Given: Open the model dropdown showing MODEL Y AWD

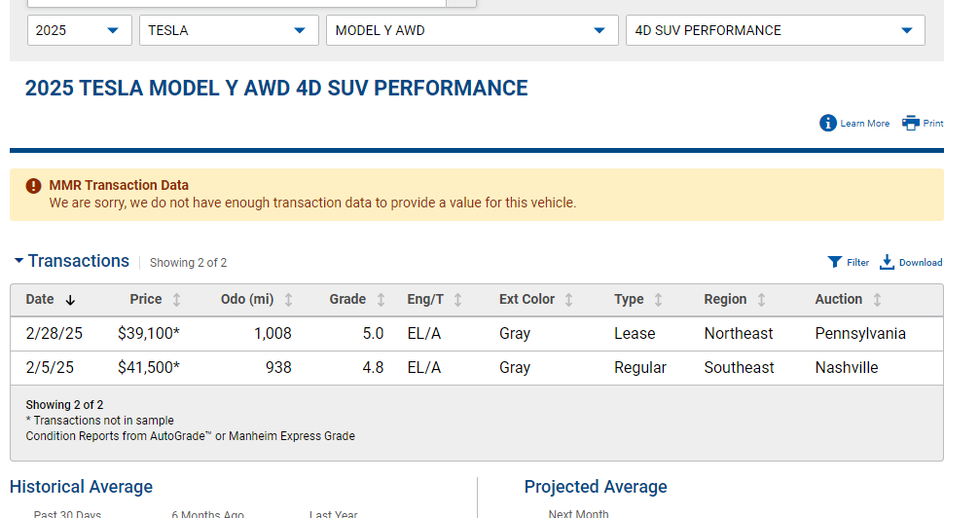Looking at the screenshot, I should point(472,30).
